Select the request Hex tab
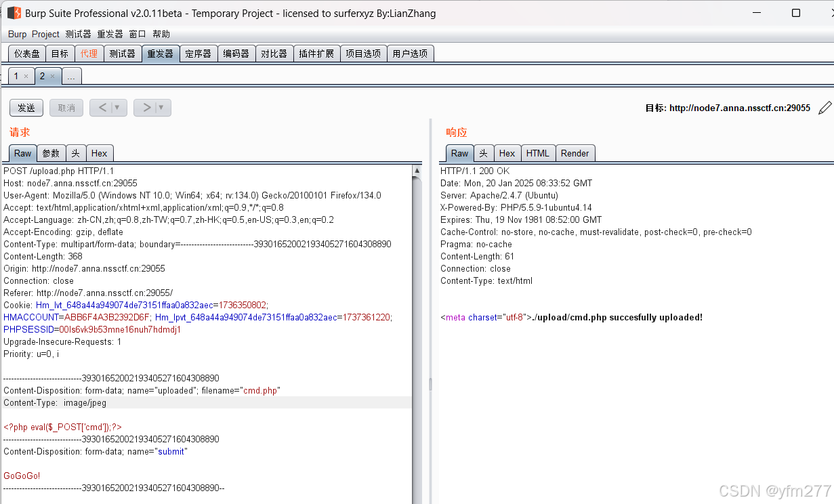Image resolution: width=834 pixels, height=504 pixels. [x=100, y=153]
